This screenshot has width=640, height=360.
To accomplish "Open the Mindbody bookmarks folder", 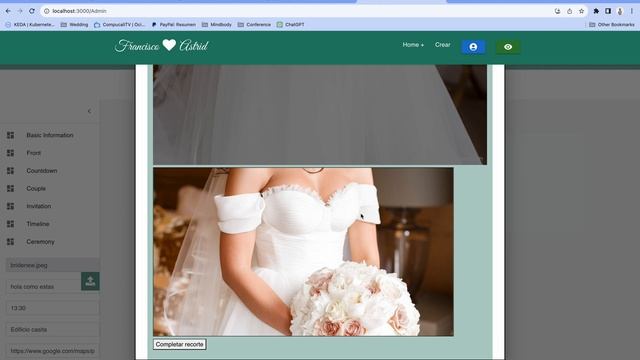I will point(217,24).
